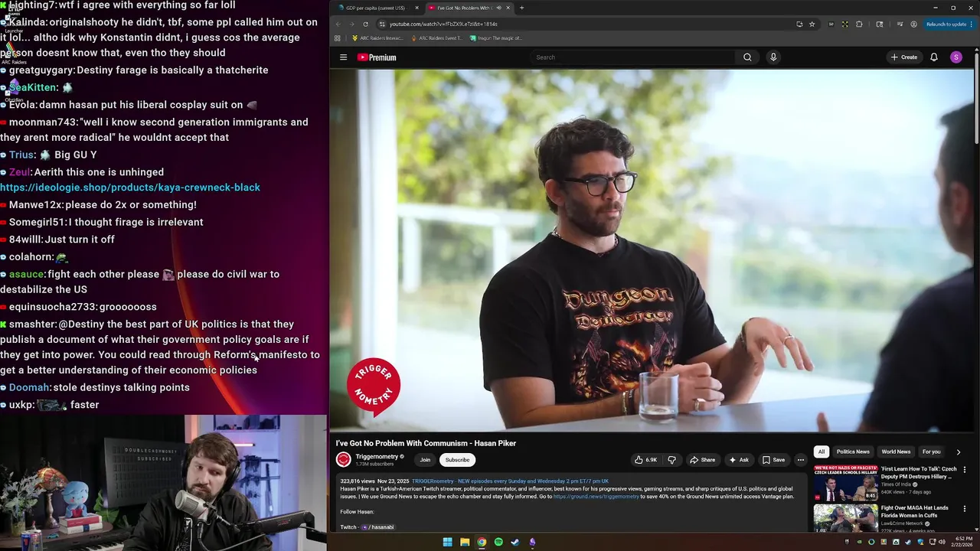Select the Politics News filter chip
The width and height of the screenshot is (980, 551).
point(853,452)
